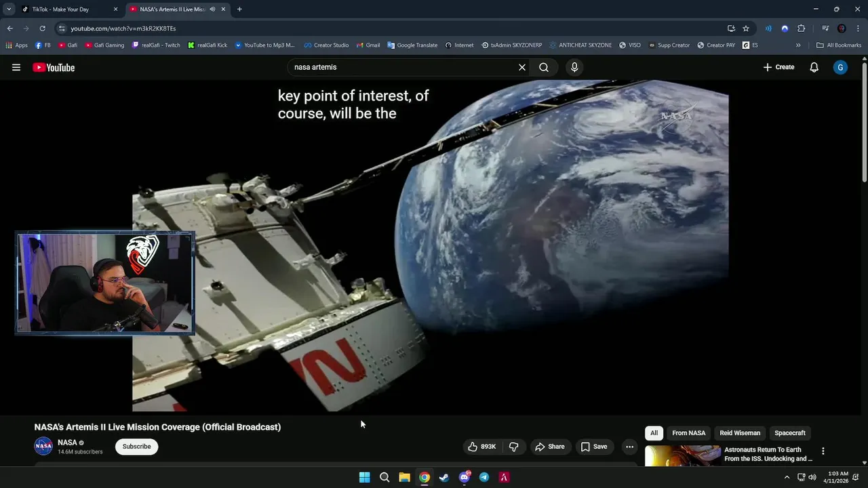This screenshot has width=868, height=488.
Task: Open YouTube to Mp3 bookmark
Action: coord(264,45)
